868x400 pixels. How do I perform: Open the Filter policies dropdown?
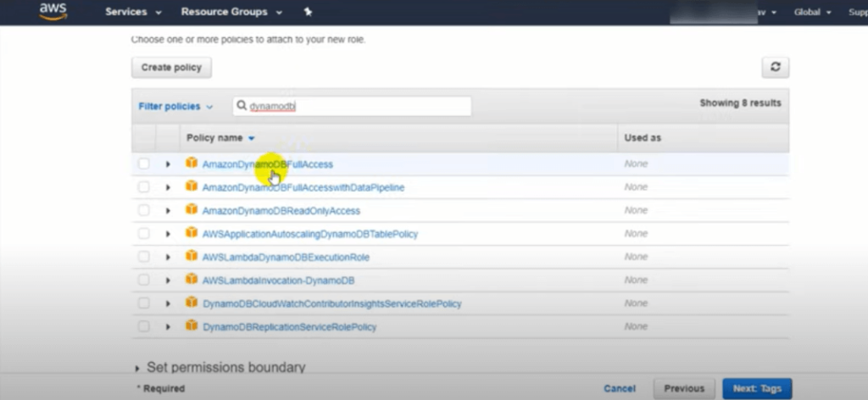pos(175,106)
